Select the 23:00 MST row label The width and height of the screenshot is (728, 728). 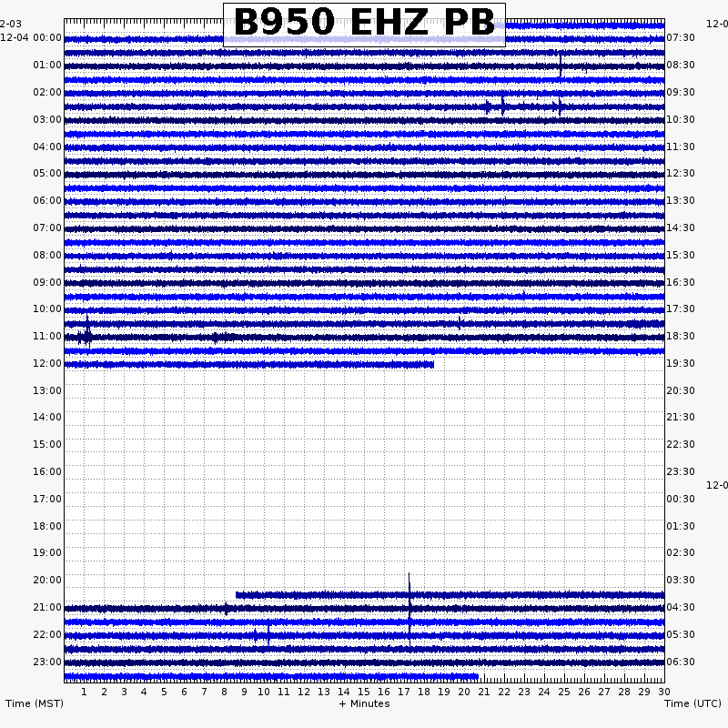(x=47, y=662)
